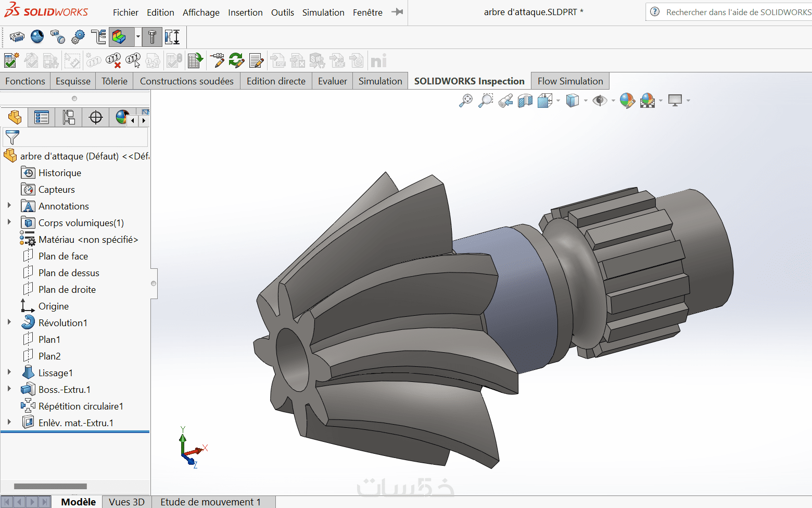Screen dimensions: 812x508
Task: Open the Simulation add-in dropdown arrow
Action: click(x=138, y=37)
